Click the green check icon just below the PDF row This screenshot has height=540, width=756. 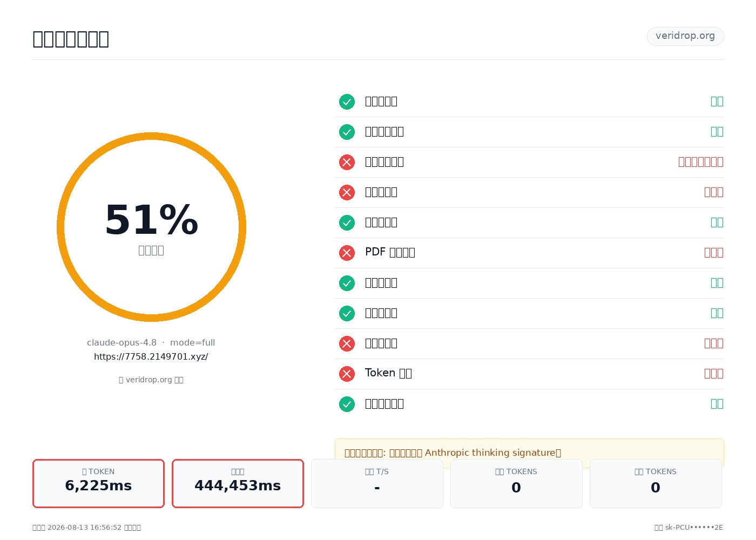click(347, 283)
